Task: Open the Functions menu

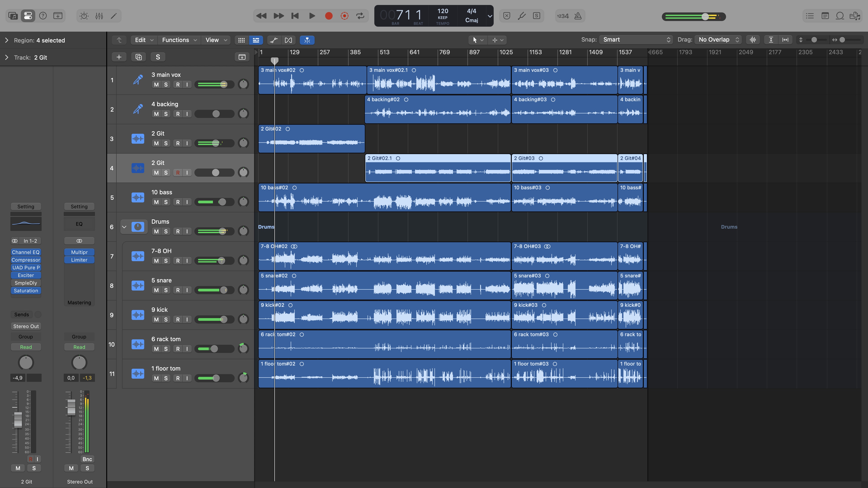Action: [179, 40]
